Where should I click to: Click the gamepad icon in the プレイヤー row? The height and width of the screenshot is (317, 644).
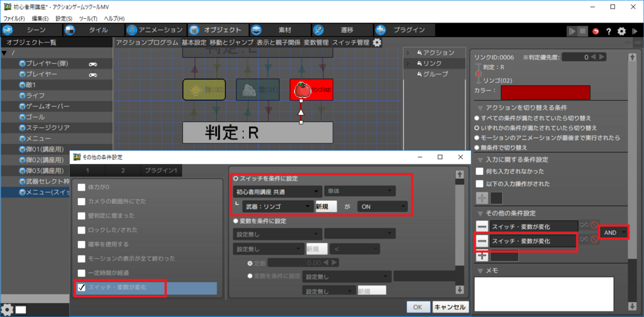point(93,75)
